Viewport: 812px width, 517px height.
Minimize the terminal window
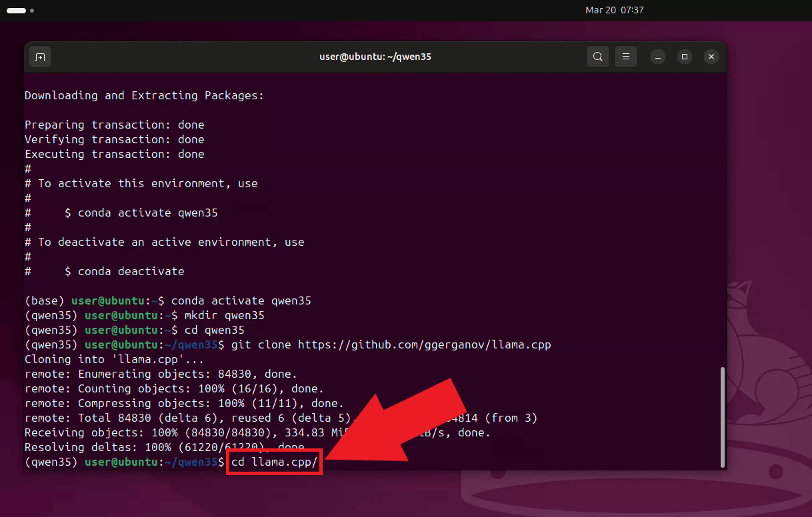click(x=658, y=57)
